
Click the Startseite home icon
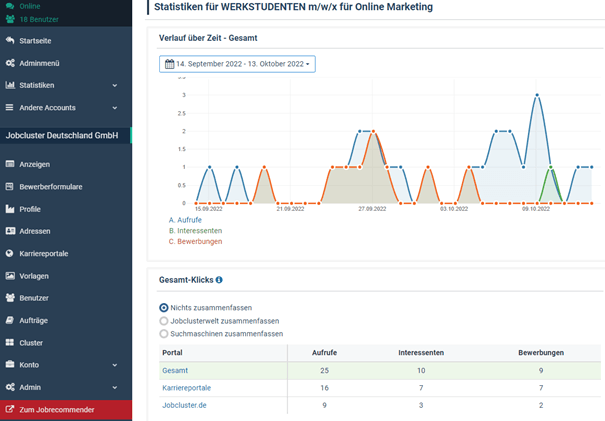(10, 41)
